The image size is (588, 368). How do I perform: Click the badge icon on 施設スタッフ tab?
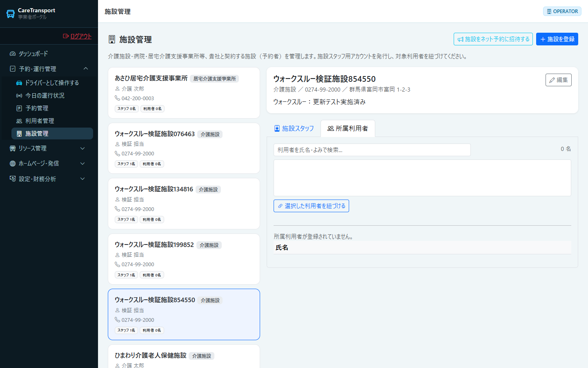pos(277,128)
